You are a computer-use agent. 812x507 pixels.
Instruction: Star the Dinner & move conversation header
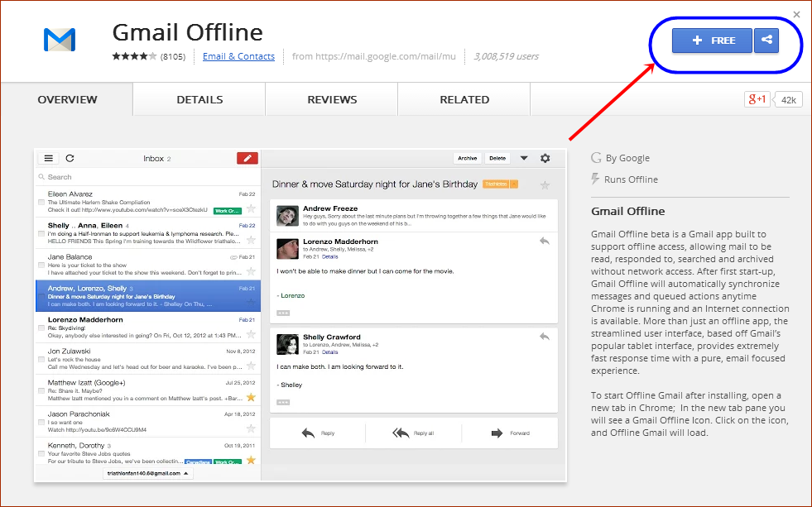(545, 185)
